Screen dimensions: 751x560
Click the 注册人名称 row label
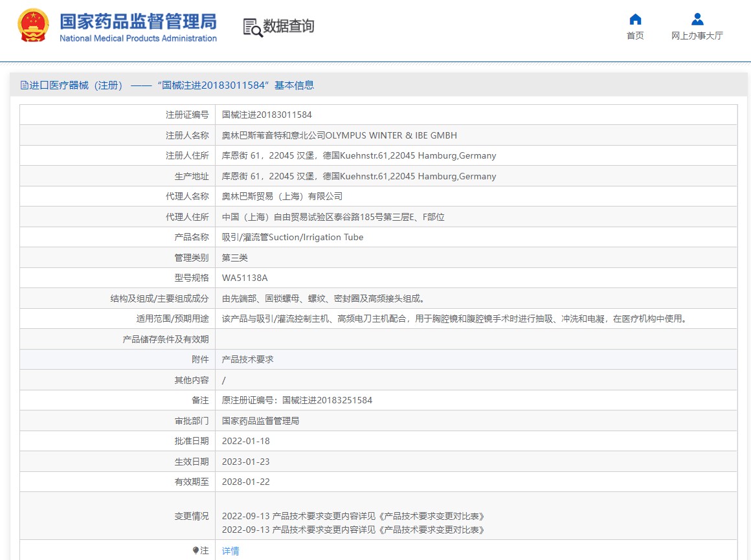click(x=187, y=135)
